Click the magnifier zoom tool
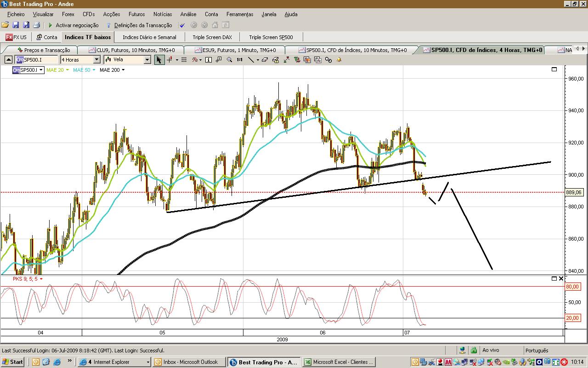 pyautogui.click(x=229, y=60)
